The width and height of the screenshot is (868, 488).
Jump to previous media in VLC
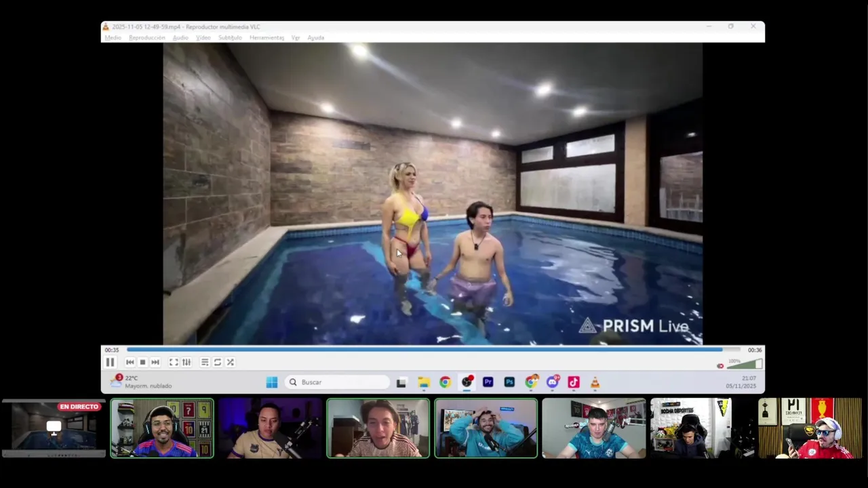click(x=130, y=363)
